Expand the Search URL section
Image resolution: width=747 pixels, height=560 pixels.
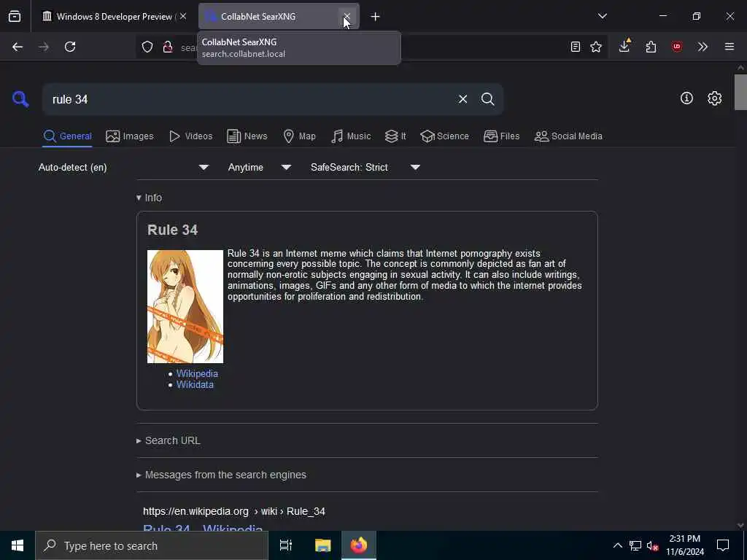tap(169, 440)
